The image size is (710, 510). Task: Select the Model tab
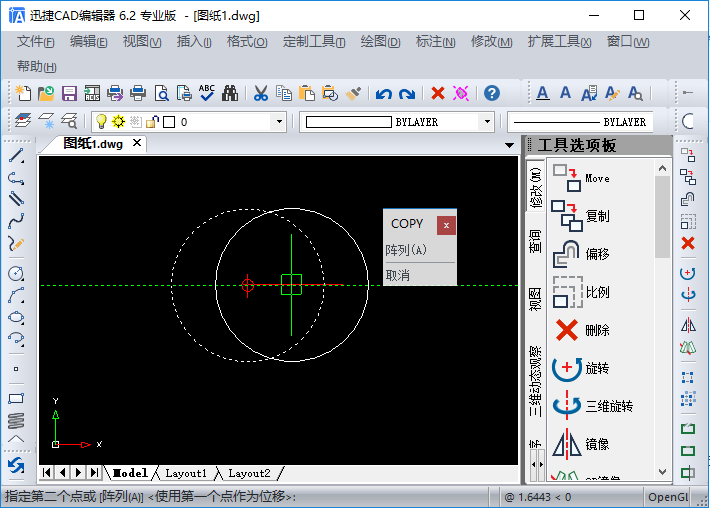(130, 473)
